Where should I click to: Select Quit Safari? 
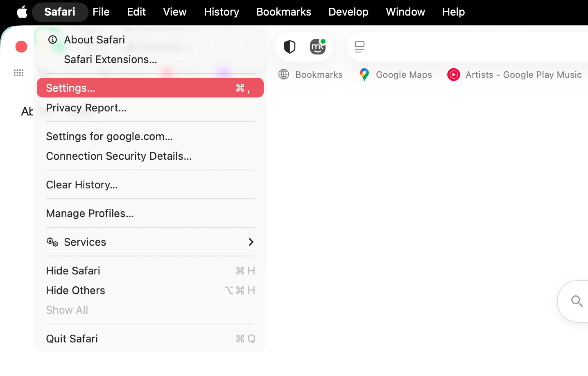pyautogui.click(x=72, y=339)
